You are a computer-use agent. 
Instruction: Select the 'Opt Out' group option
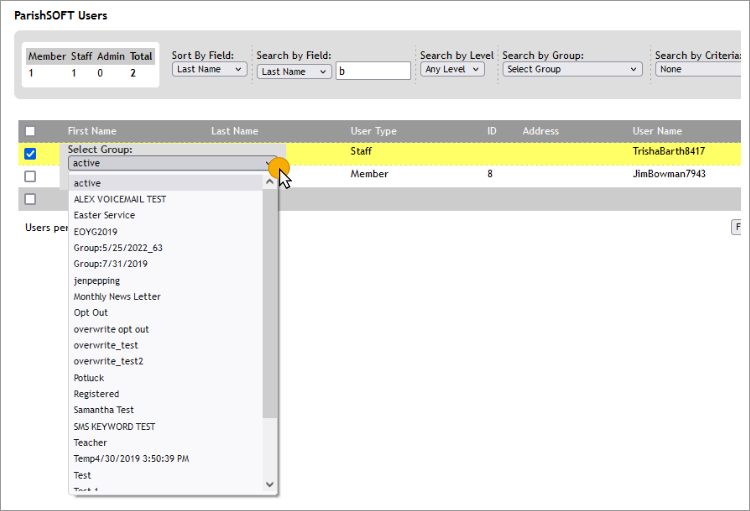click(x=165, y=313)
